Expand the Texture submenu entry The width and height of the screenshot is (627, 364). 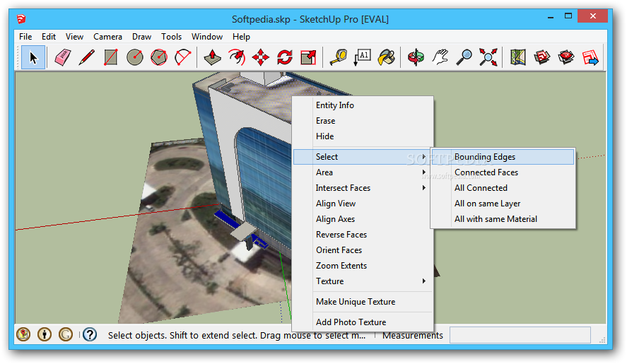coord(363,281)
